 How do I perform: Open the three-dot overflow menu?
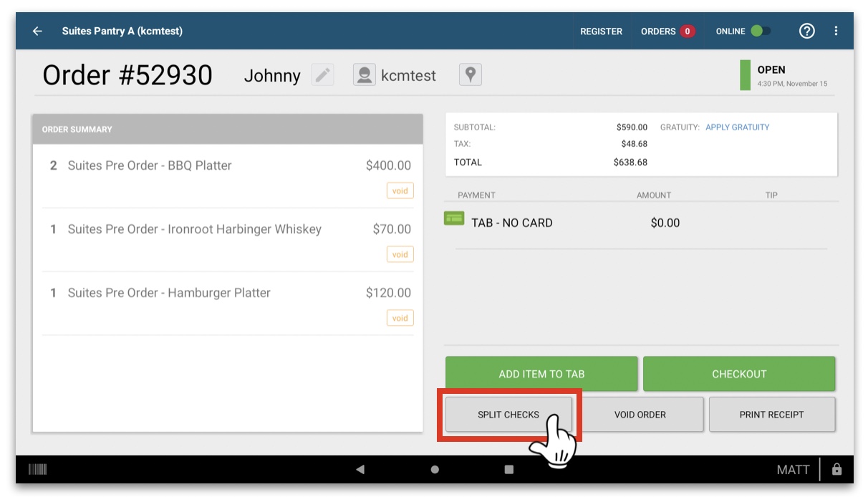[835, 31]
